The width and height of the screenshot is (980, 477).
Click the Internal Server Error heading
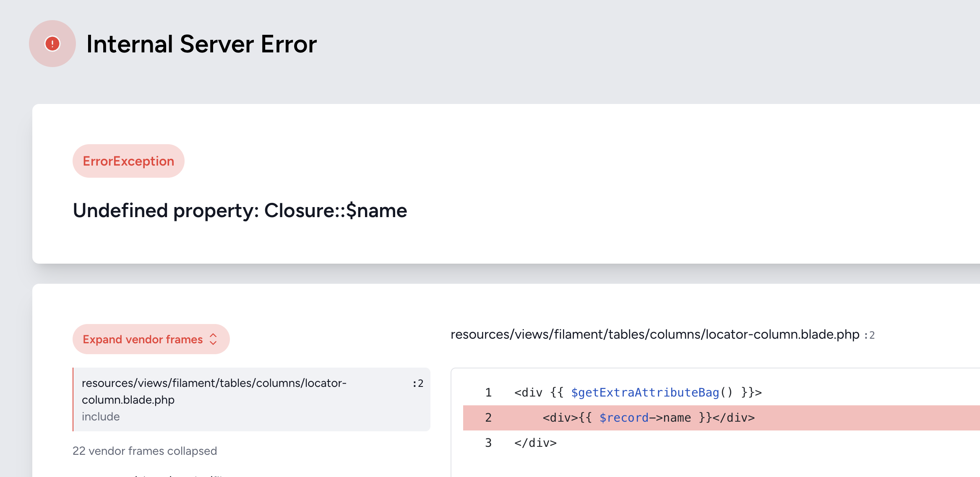[201, 44]
